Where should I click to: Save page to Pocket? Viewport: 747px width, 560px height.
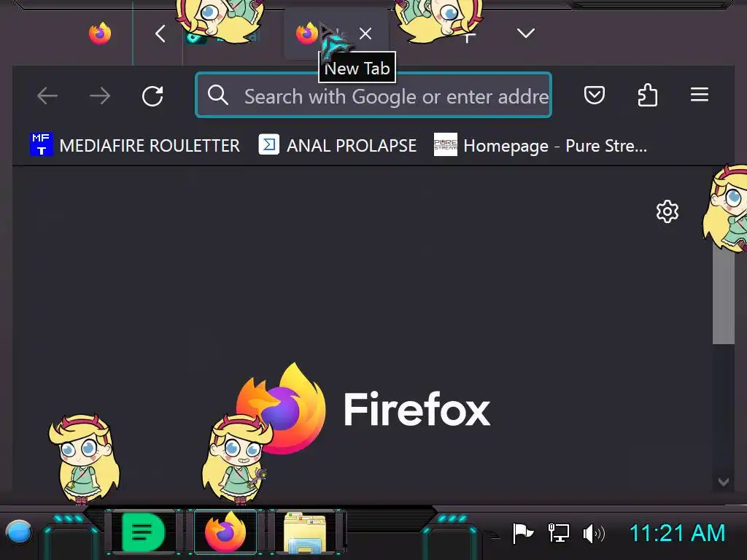tap(594, 96)
